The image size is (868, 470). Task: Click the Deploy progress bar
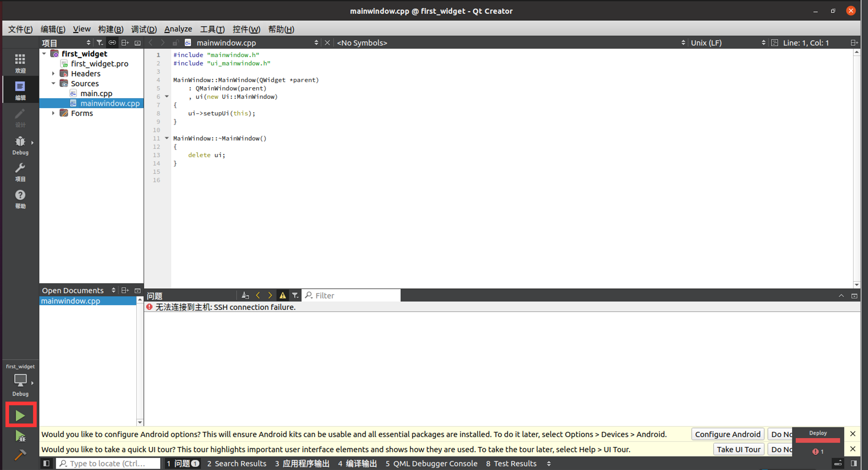tap(818, 440)
